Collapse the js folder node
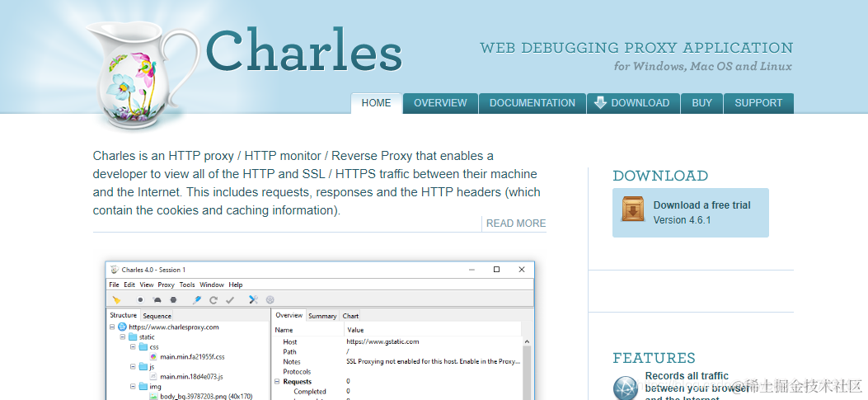Screen dimensions: 868x400 click(x=133, y=367)
